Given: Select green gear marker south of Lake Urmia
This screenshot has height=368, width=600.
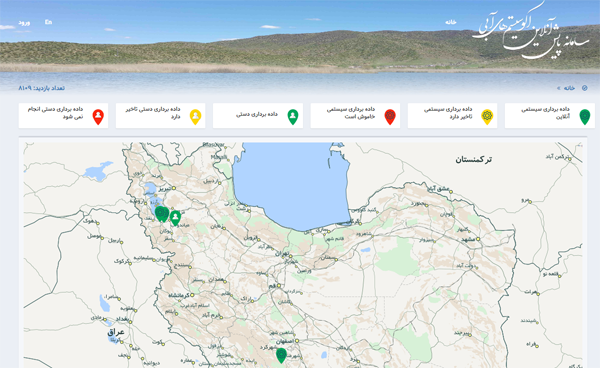Looking at the screenshot, I should (x=161, y=214).
